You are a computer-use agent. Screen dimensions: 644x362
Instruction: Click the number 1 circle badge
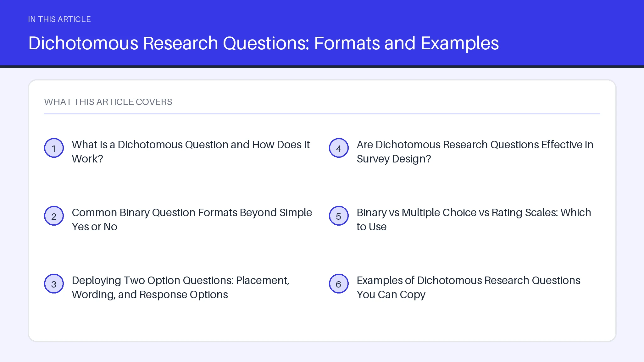click(54, 148)
